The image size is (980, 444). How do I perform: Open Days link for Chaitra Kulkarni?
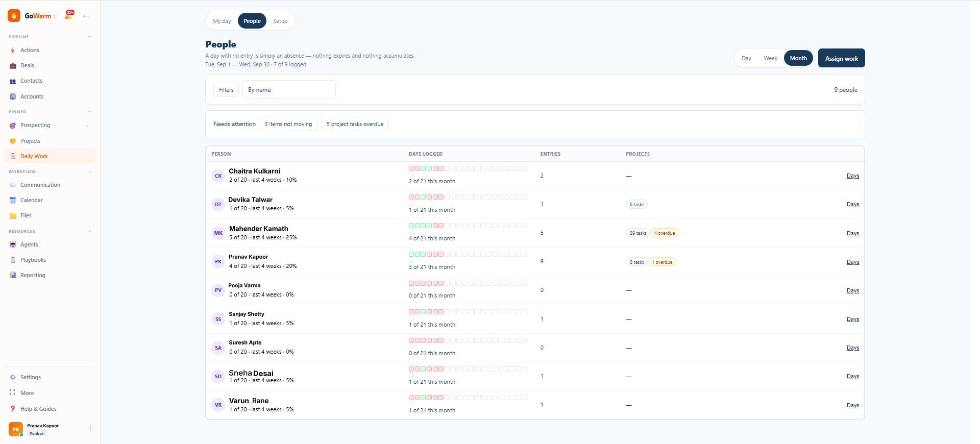852,176
